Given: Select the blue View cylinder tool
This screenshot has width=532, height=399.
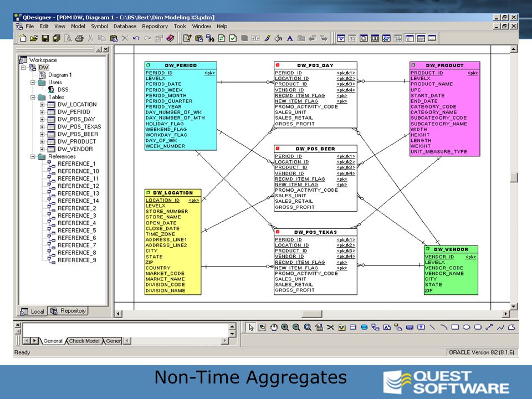Looking at the screenshot, I should pos(365,328).
